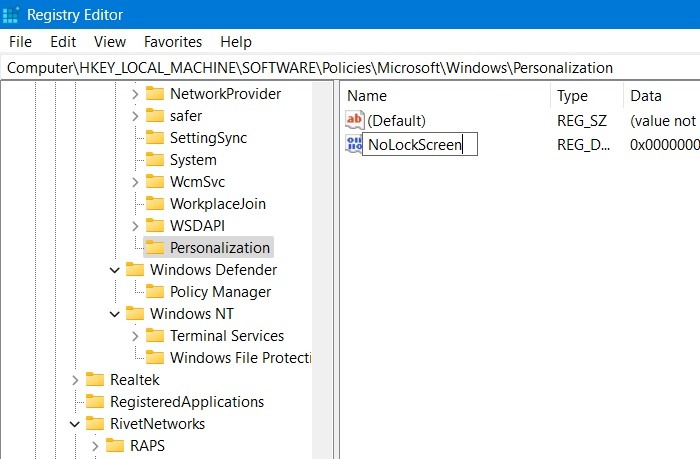The width and height of the screenshot is (700, 459).
Task: Click the 0x0000000 data cell
Action: pos(664,145)
